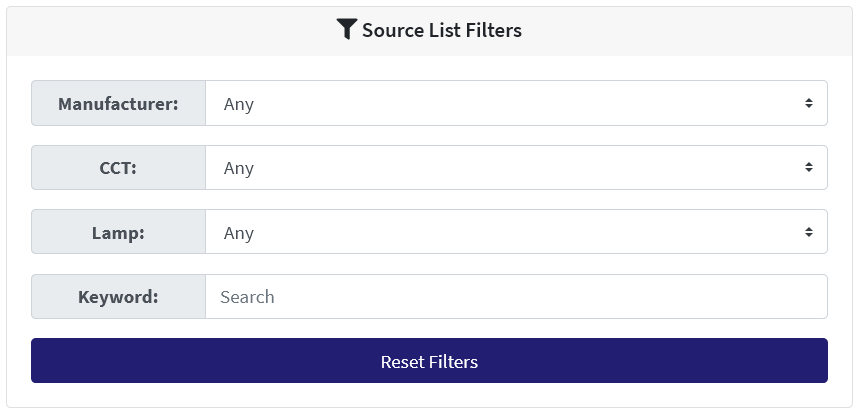Focus the Keyword search input field
The height and width of the screenshot is (416, 860).
516,297
